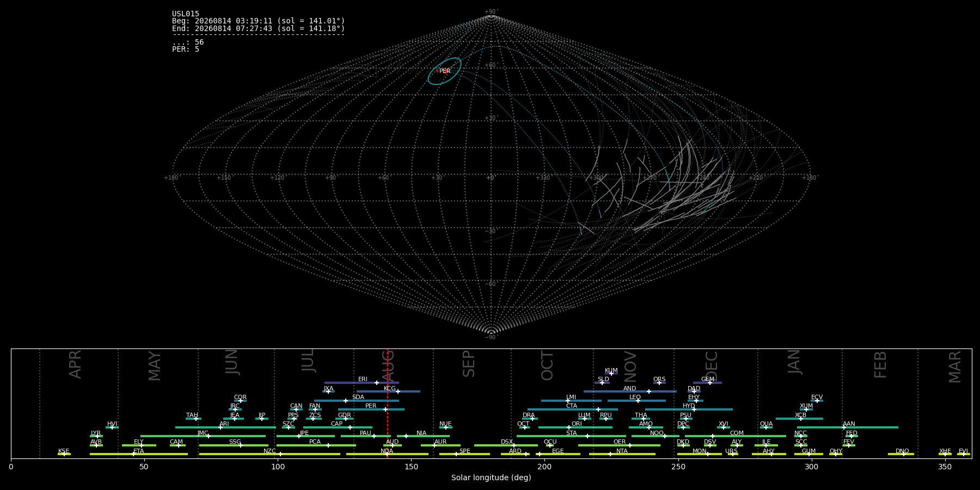Click the Solar longitude axis label
Screen dimensions: 980x490
tap(491, 477)
